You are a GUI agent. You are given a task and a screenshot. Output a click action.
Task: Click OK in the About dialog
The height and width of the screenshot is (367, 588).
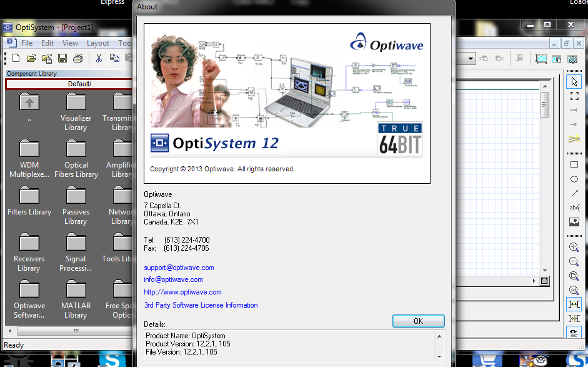(419, 321)
